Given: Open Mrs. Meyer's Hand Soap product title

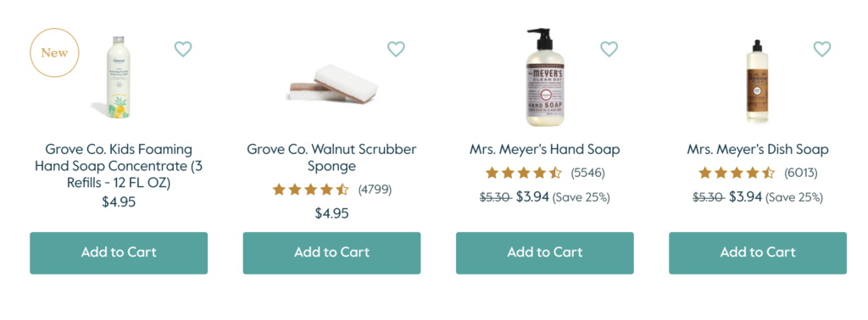Looking at the screenshot, I should tap(545, 149).
